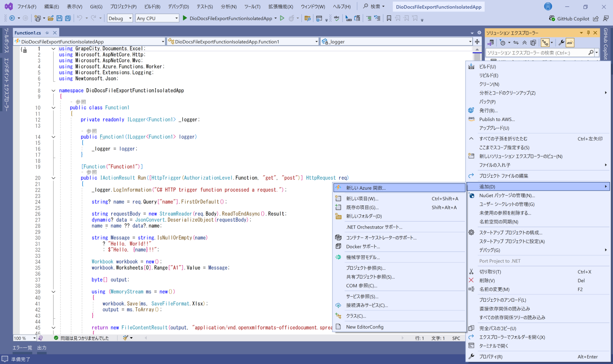
Task: Click the GitHub Copilot text button
Action: [x=573, y=18]
